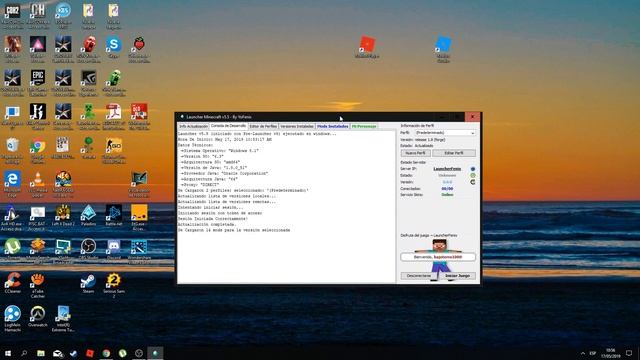Open the Editor de Perfiles tab

click(x=263, y=127)
